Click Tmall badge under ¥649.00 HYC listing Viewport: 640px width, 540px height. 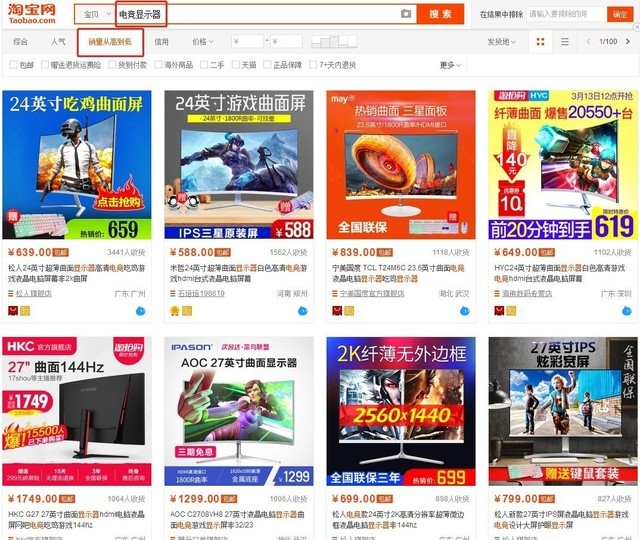coord(499,311)
